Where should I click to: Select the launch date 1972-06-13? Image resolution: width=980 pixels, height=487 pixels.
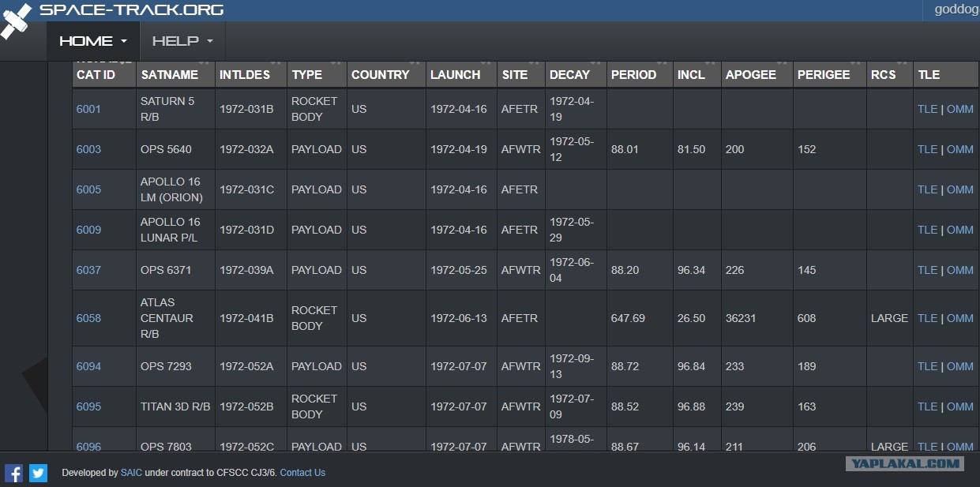[x=459, y=318]
